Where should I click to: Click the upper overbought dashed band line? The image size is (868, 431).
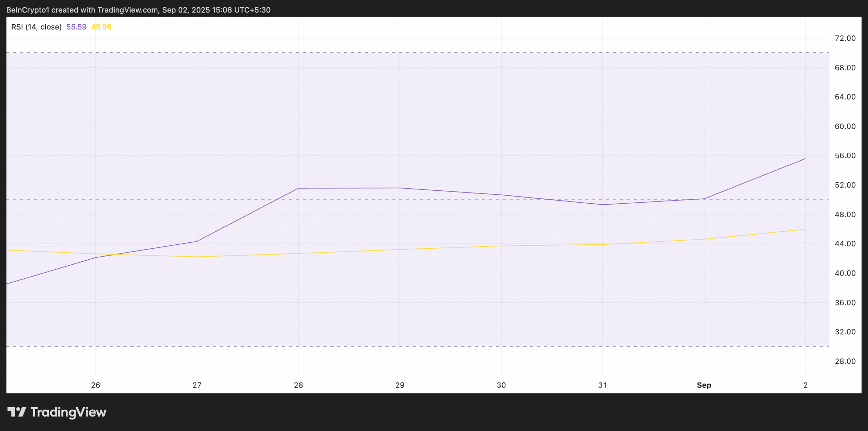tap(407, 53)
